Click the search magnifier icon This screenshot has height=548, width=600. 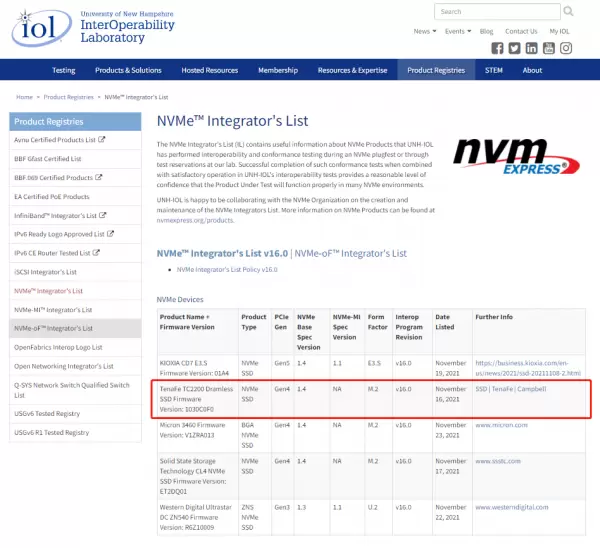coord(566,12)
